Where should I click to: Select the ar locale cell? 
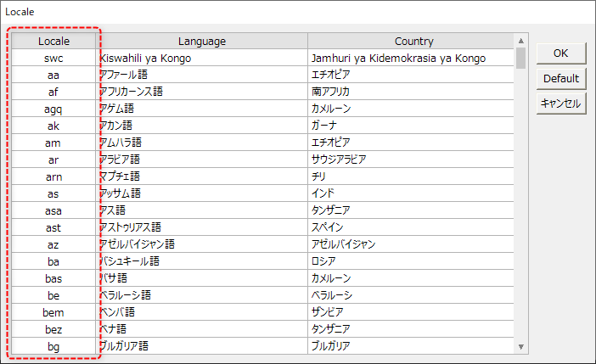click(x=54, y=160)
